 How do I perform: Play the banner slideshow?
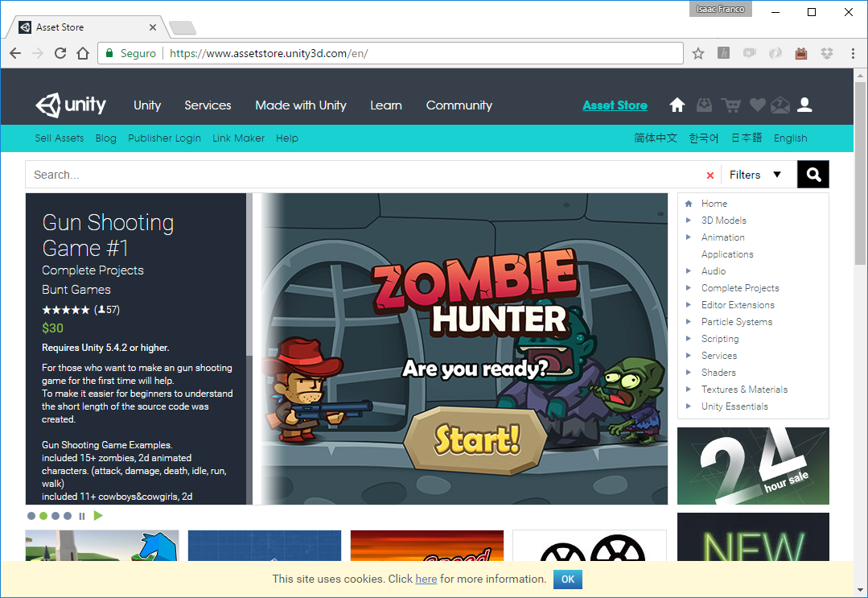pyautogui.click(x=98, y=515)
